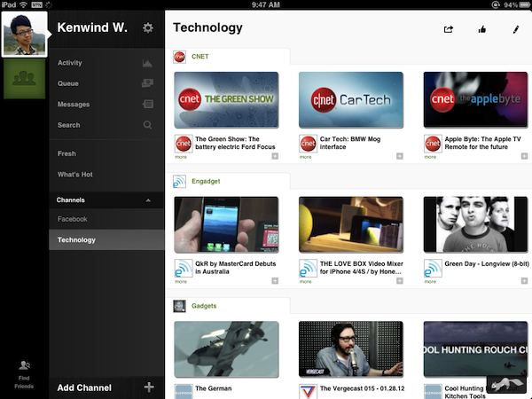The width and height of the screenshot is (532, 399).
Task: Open 'The Vergecast 015 - 01.28.12' title
Action: click(x=362, y=388)
